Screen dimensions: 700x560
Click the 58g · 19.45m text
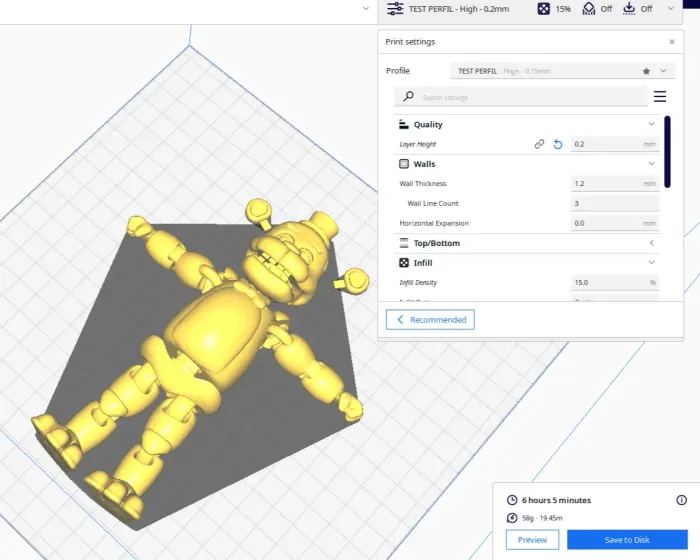click(542, 518)
